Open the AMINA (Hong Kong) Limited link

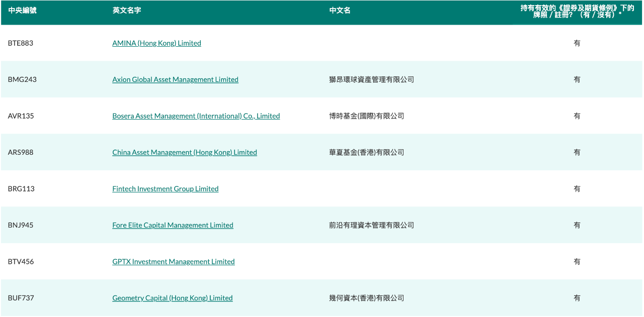(x=156, y=43)
